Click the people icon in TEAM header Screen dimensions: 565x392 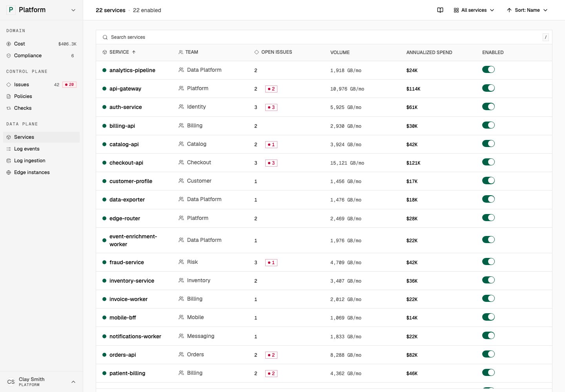pos(181,52)
